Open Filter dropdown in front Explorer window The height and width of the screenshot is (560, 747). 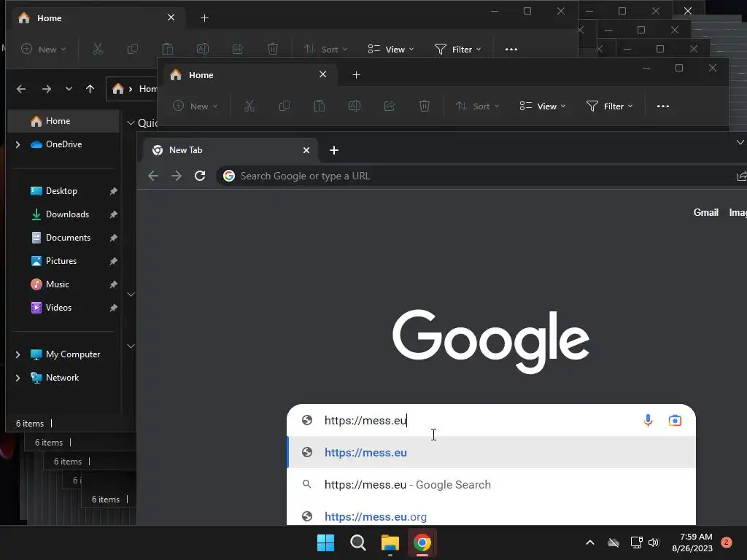[x=609, y=106]
